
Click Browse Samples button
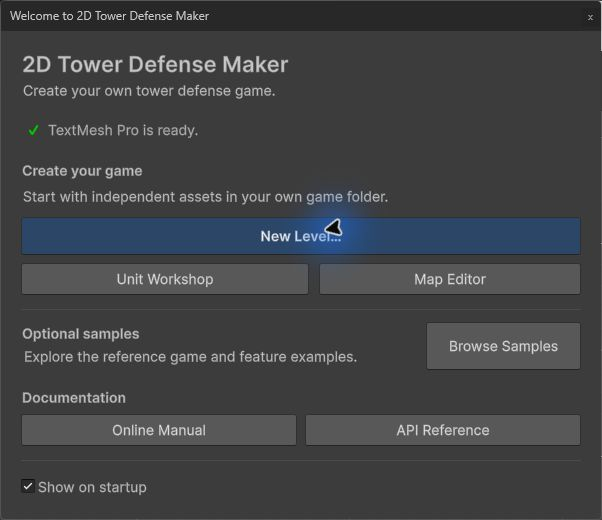click(x=503, y=346)
